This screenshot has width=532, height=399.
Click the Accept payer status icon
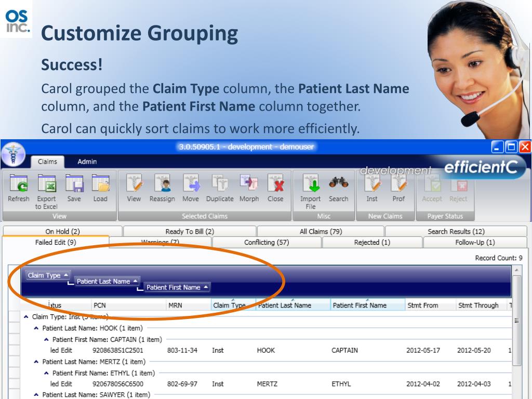point(432,185)
